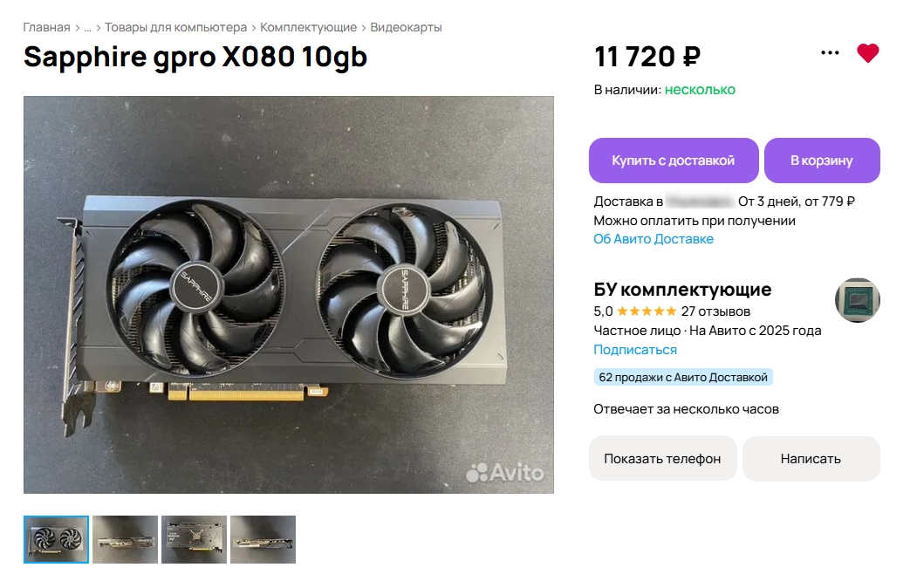Click "Показать телефон" button
917x588 pixels.
pyautogui.click(x=662, y=459)
